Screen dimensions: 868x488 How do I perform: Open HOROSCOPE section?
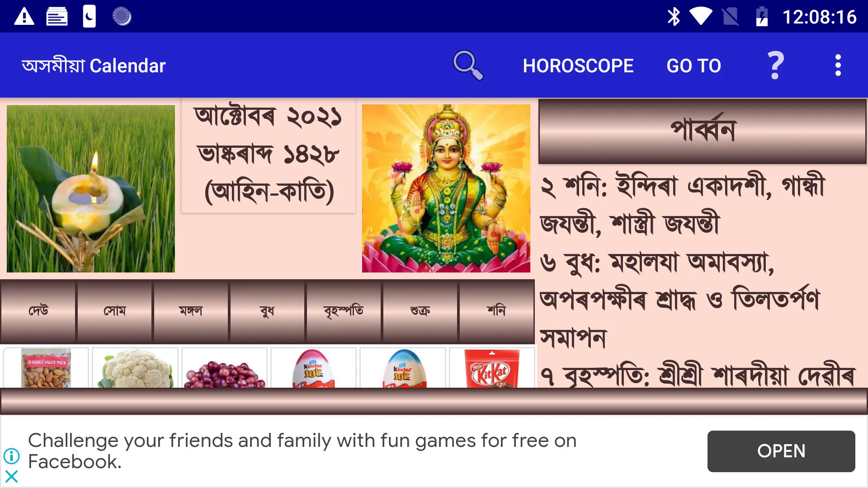(x=578, y=65)
